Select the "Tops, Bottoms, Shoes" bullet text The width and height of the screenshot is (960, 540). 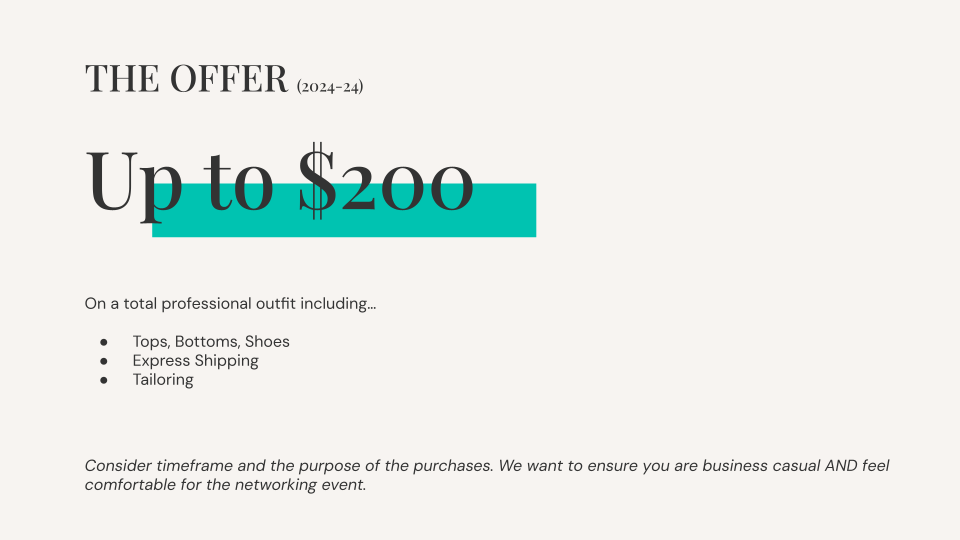tap(211, 342)
